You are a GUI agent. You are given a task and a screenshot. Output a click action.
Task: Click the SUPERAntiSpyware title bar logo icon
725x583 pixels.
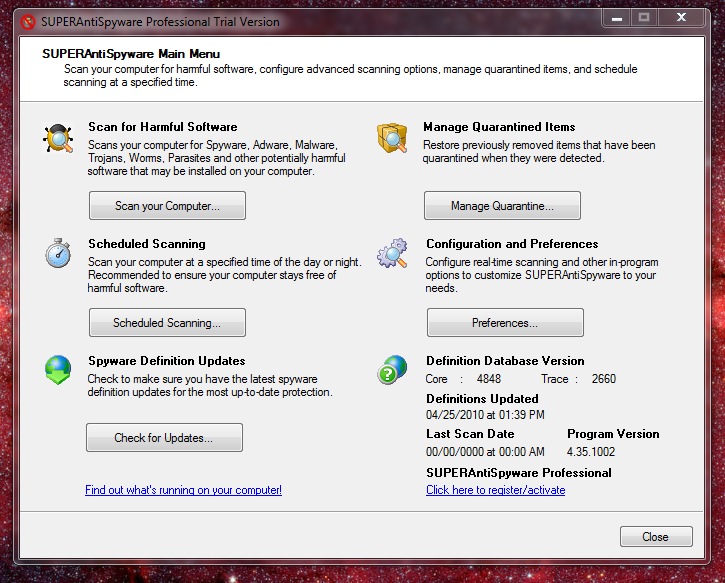click(x=28, y=22)
